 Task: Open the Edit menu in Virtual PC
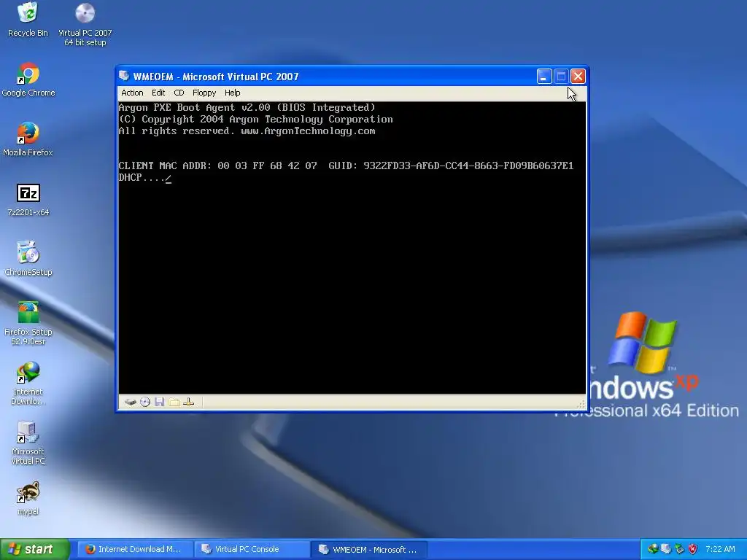click(x=158, y=93)
